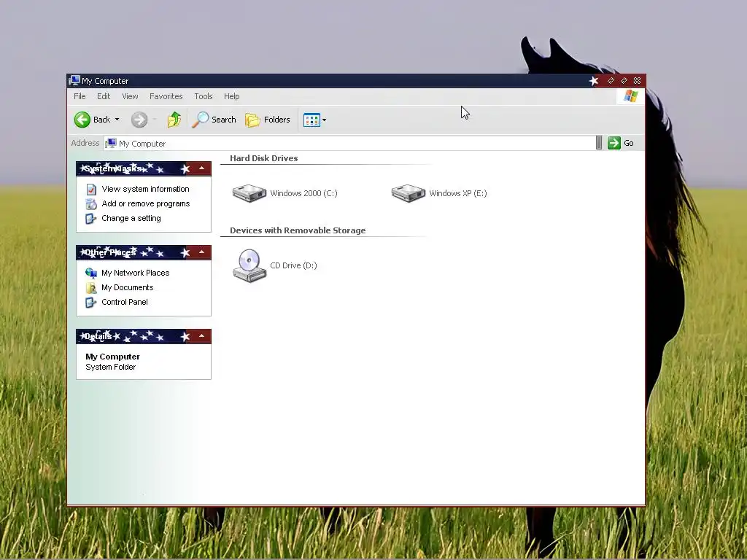Click the green Go arrow icon
Viewport: 747px width, 560px height.
click(x=614, y=143)
